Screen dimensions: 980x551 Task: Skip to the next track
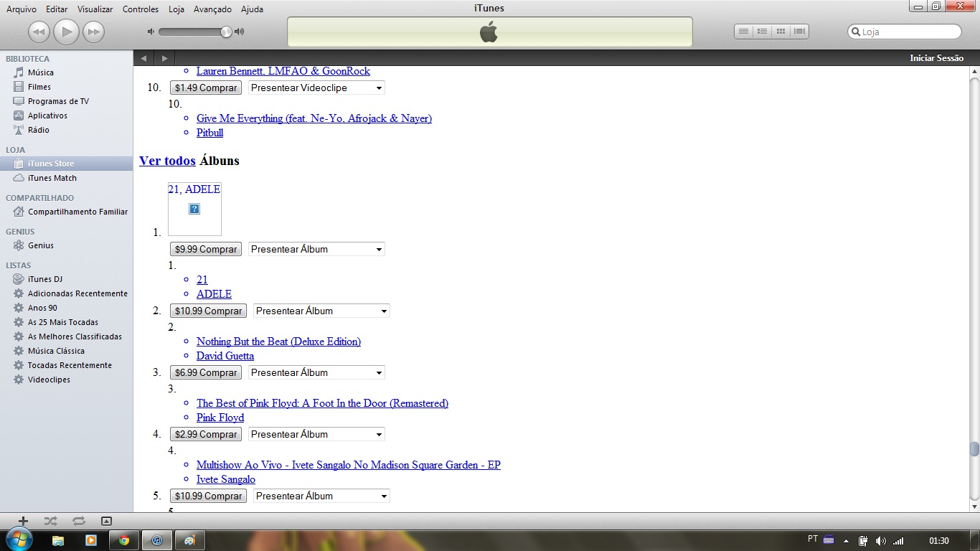click(93, 32)
